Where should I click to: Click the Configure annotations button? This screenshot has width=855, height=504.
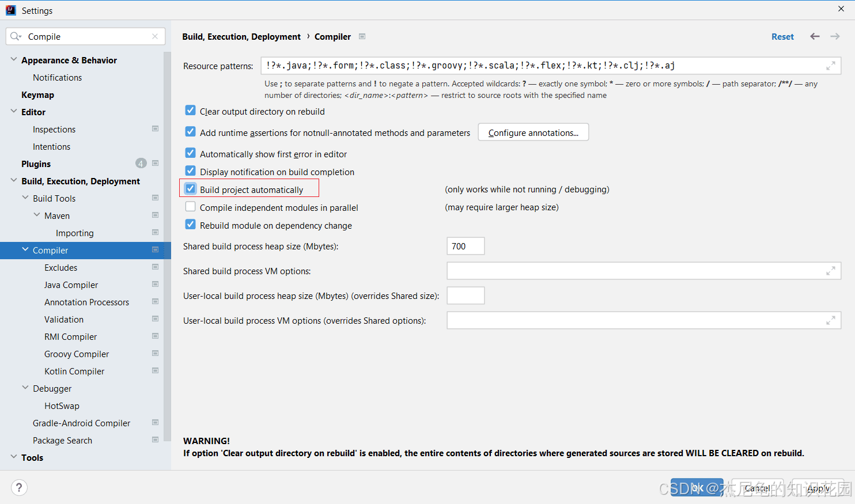click(533, 132)
